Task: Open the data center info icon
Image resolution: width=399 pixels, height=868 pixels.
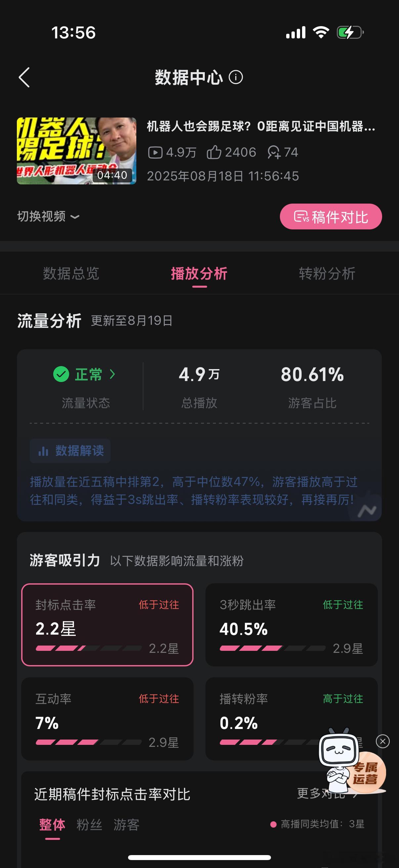Action: 236,77
